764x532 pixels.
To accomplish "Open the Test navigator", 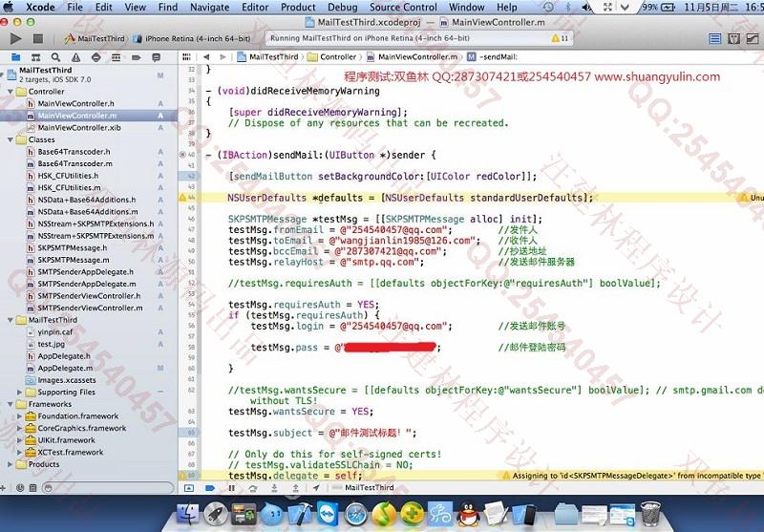I will [x=96, y=57].
